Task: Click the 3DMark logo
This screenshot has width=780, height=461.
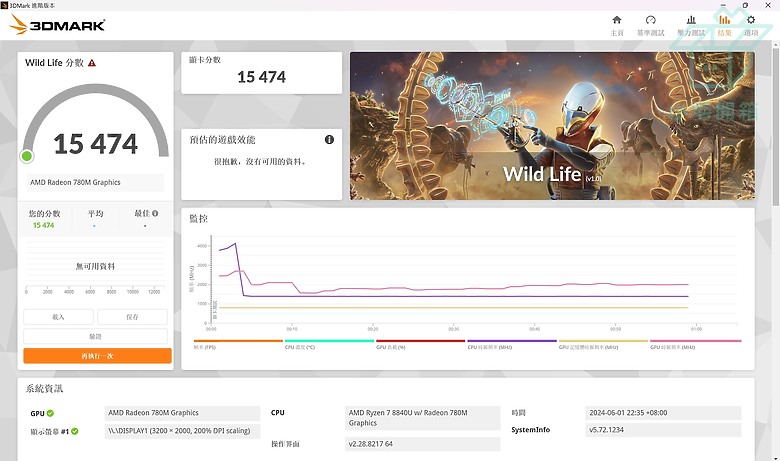Action: [57, 24]
